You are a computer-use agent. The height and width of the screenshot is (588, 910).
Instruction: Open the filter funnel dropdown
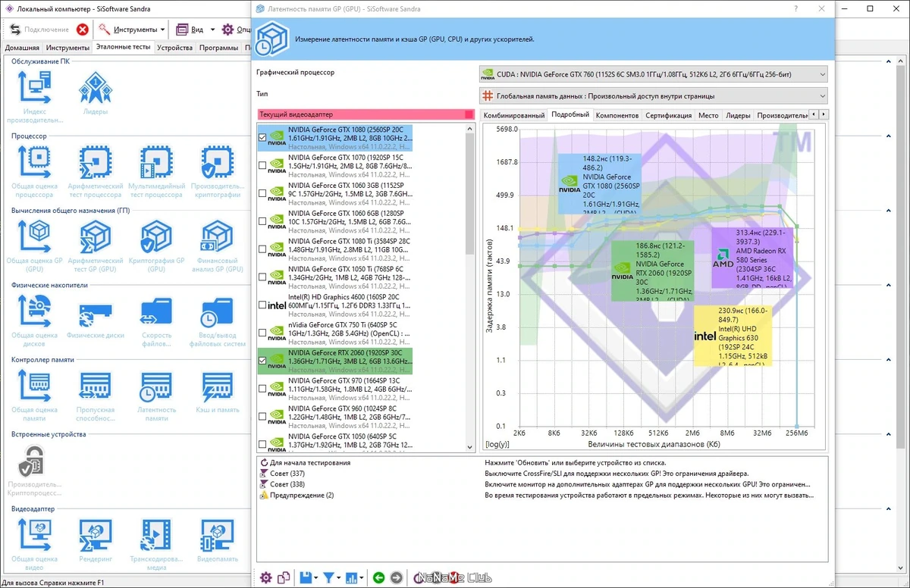(339, 579)
